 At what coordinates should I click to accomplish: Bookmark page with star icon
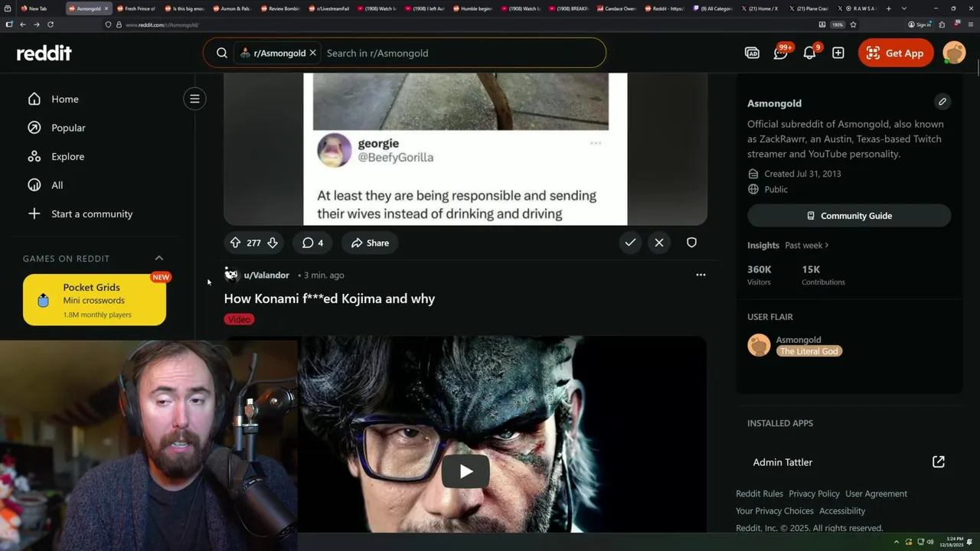tap(853, 24)
